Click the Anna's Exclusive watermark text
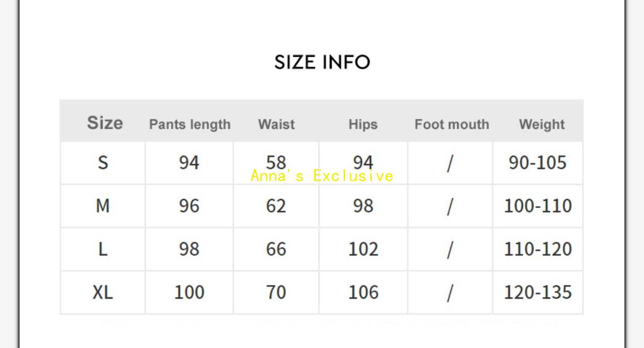644x348 pixels. (322, 176)
